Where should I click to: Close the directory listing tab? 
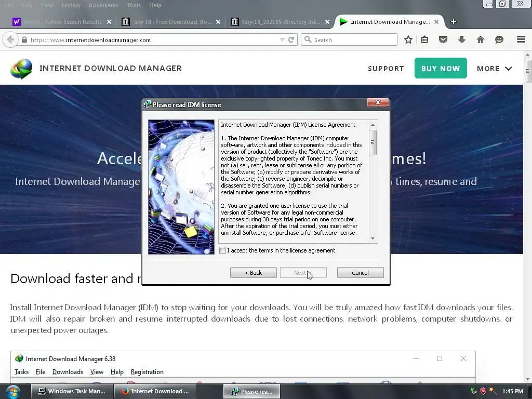click(x=327, y=22)
